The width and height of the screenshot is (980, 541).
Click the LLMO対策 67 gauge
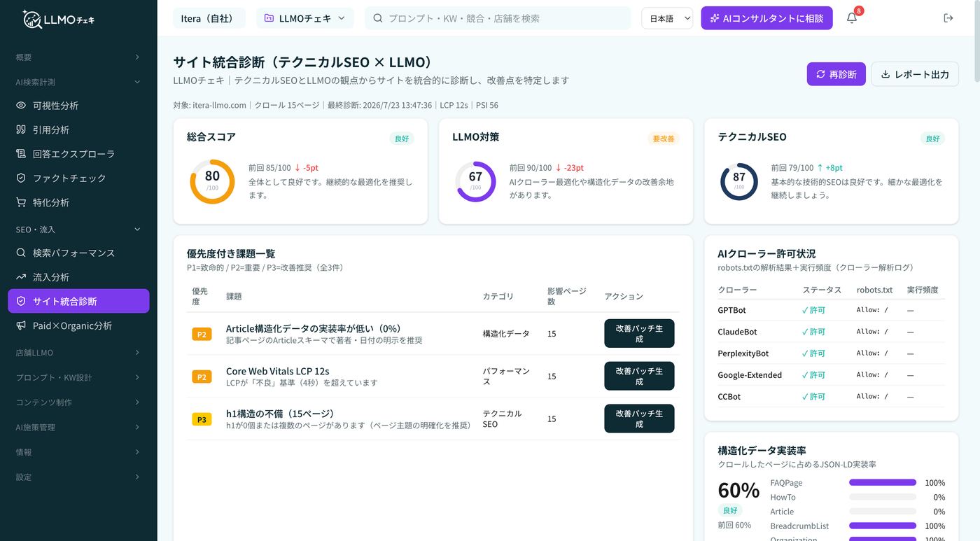click(475, 181)
